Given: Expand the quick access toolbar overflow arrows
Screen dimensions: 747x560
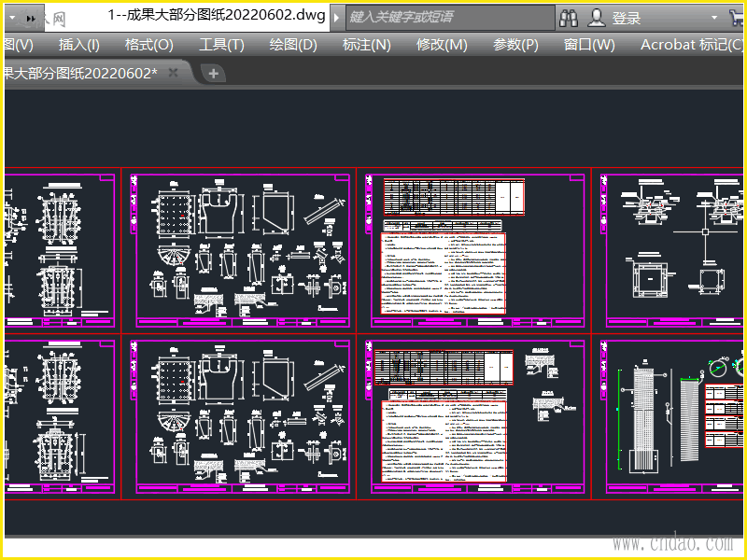Looking at the screenshot, I should pos(31,19).
